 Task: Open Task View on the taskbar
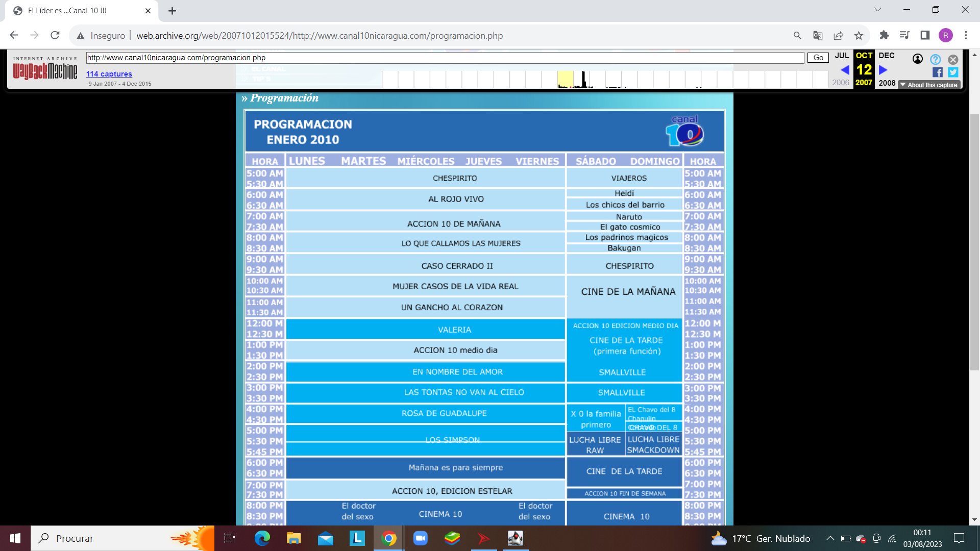[230, 538]
